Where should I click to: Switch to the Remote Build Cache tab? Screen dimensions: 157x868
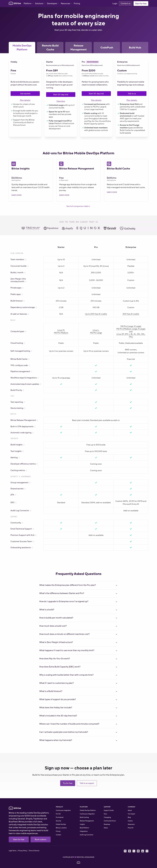[x=50, y=48]
